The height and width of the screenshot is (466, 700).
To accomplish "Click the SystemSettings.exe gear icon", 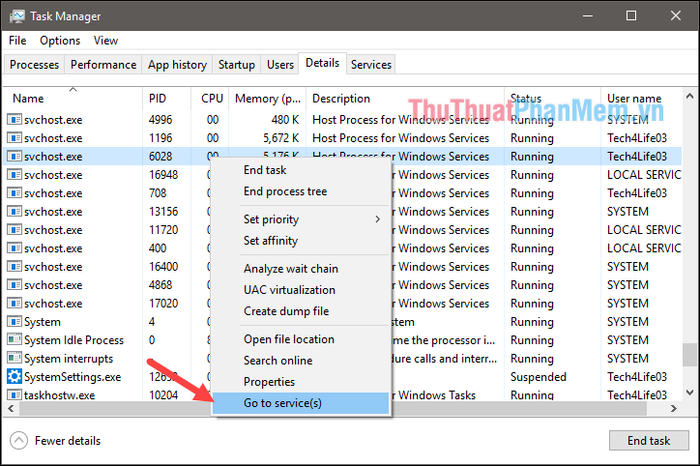I will pyautogui.click(x=14, y=376).
